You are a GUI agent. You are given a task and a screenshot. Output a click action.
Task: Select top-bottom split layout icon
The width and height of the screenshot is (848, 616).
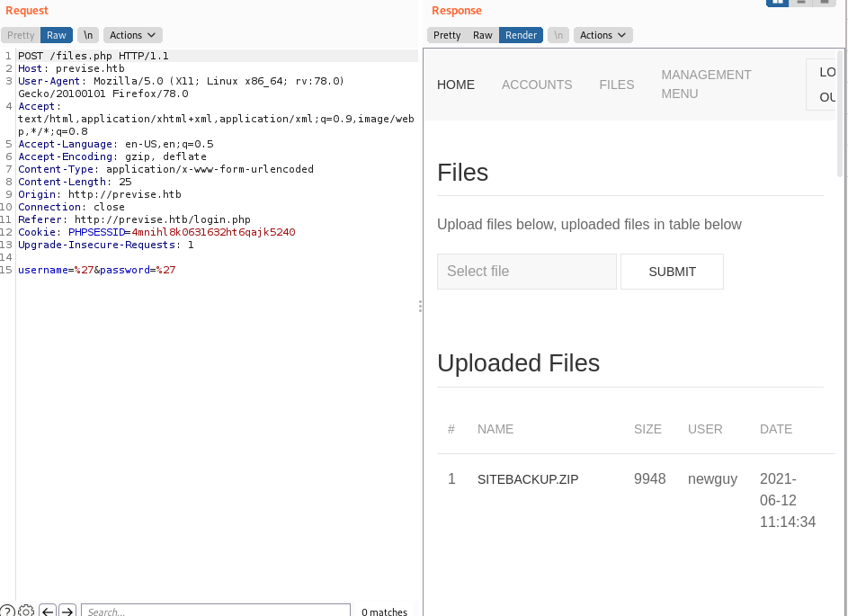click(x=800, y=3)
